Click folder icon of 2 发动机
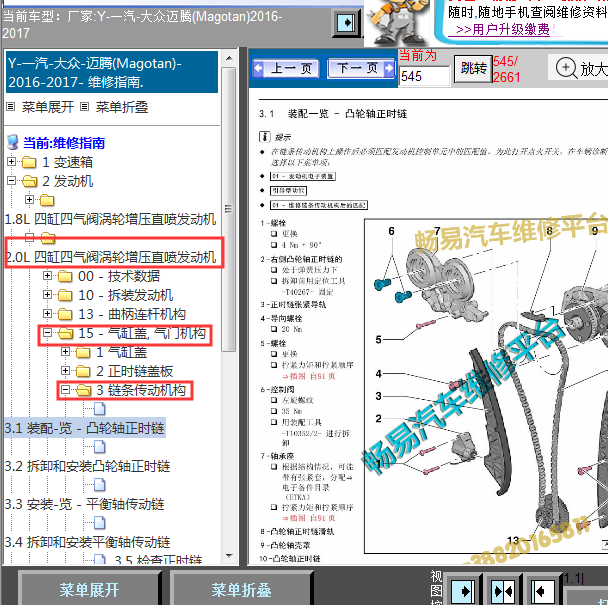Screen dimensions: 608x605 click(29, 181)
